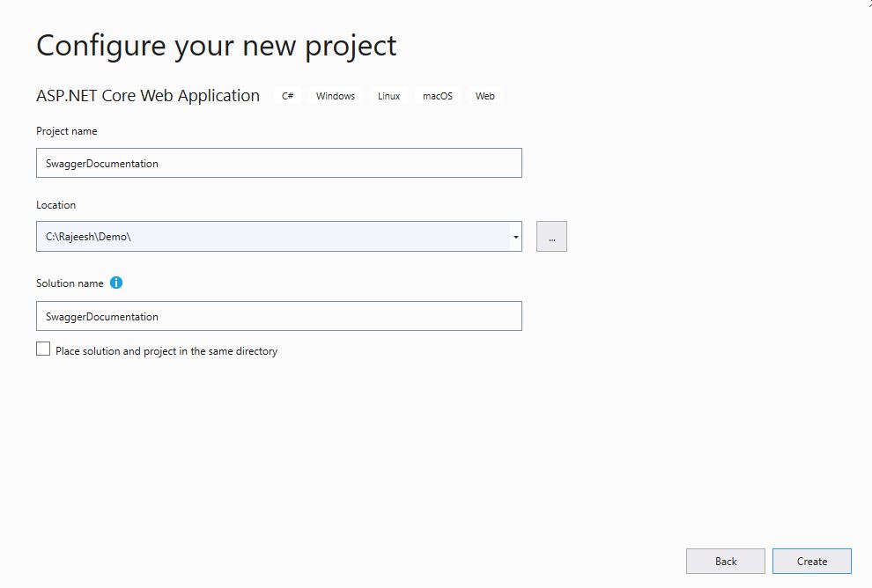This screenshot has width=872, height=588.
Task: Select the C# language tag
Action: pos(287,96)
